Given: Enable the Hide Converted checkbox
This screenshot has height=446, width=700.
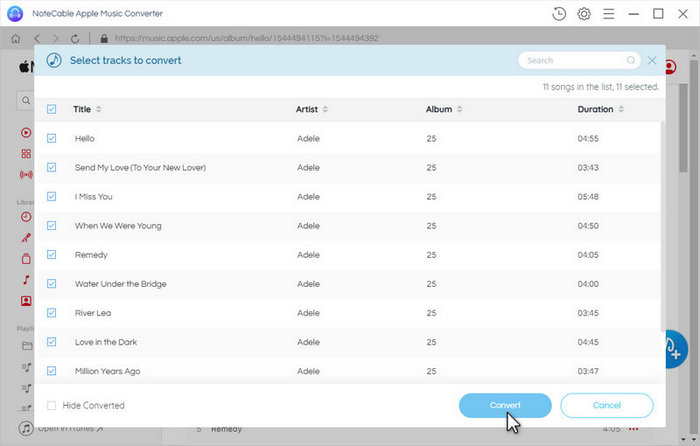Looking at the screenshot, I should coord(51,405).
